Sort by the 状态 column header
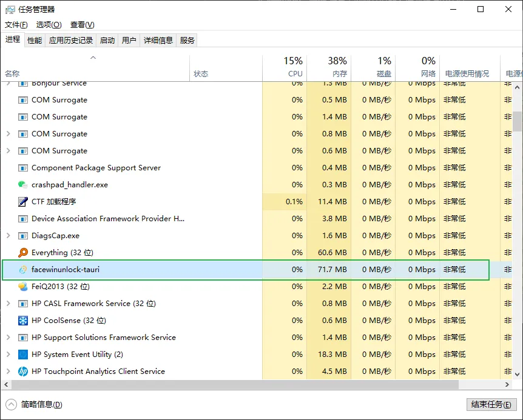This screenshot has height=420, width=523. [226, 68]
